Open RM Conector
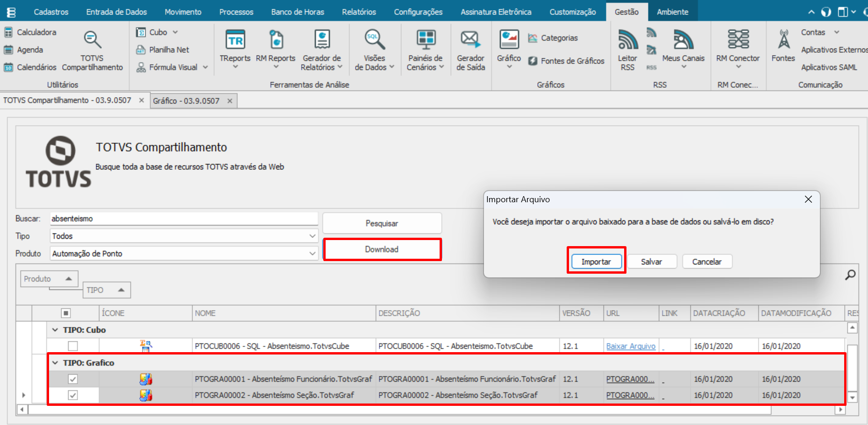868x425 pixels. coord(738,50)
